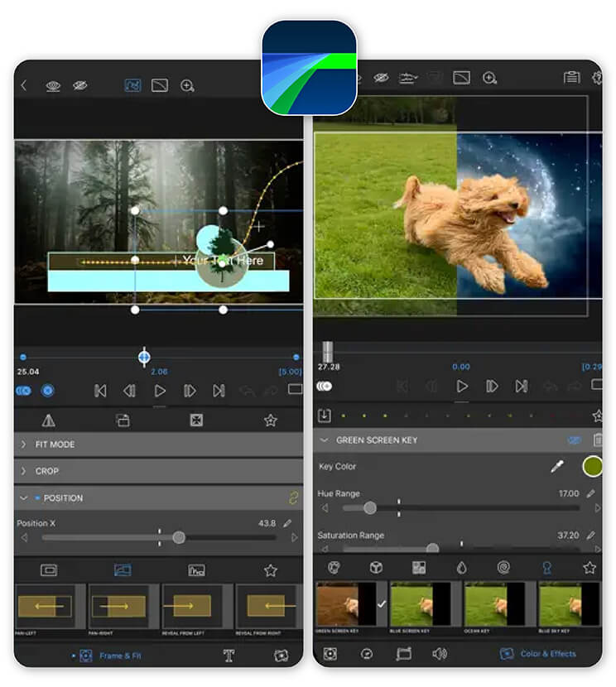Click the flip/mirror triangle icon in left panel
The image size is (616, 687).
click(x=49, y=420)
